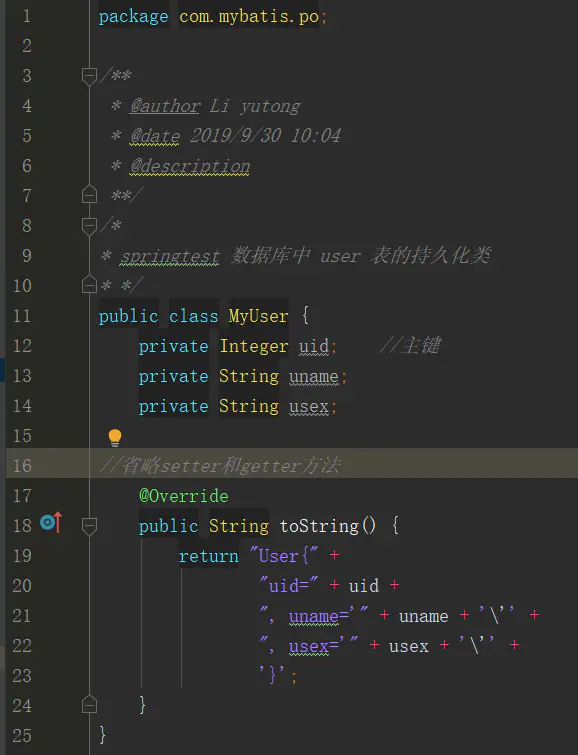The image size is (578, 755).
Task: Click the @author tag in Javadoc
Action: 165,106
